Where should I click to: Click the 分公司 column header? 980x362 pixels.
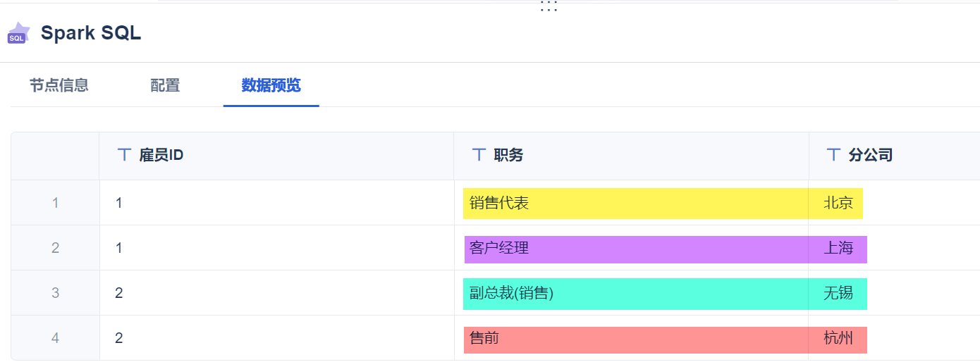tap(871, 156)
